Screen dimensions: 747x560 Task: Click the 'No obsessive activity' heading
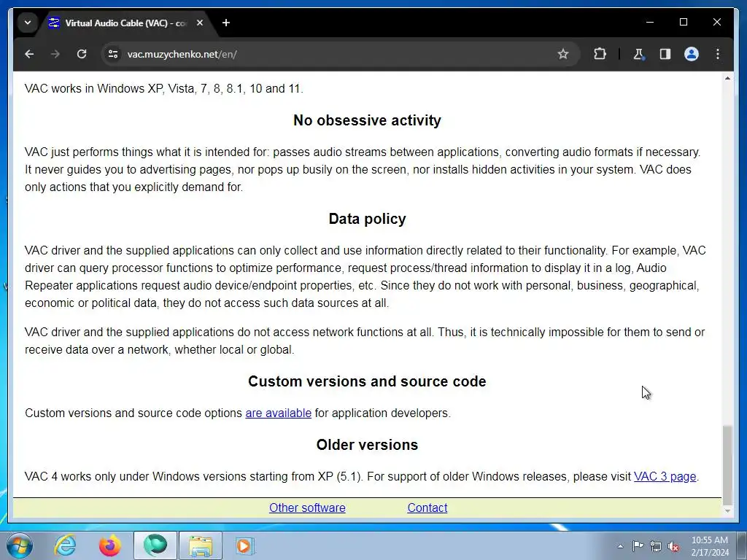click(368, 120)
